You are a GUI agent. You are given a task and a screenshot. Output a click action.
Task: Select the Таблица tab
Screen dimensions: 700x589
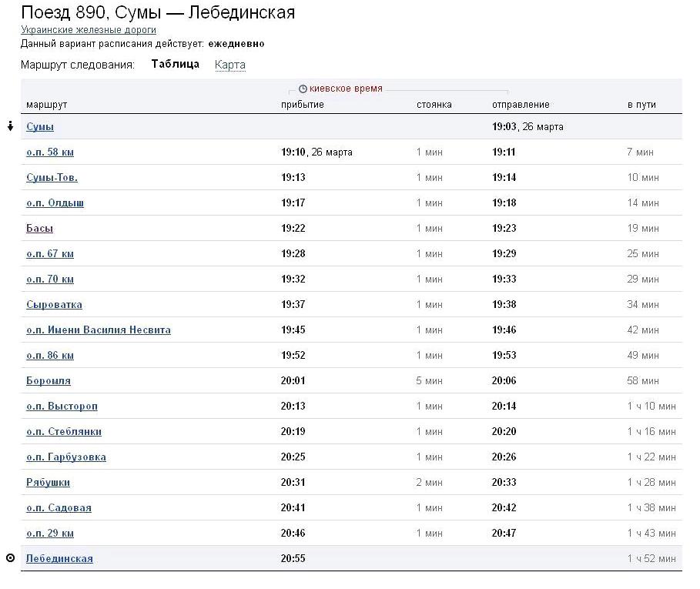coord(175,65)
